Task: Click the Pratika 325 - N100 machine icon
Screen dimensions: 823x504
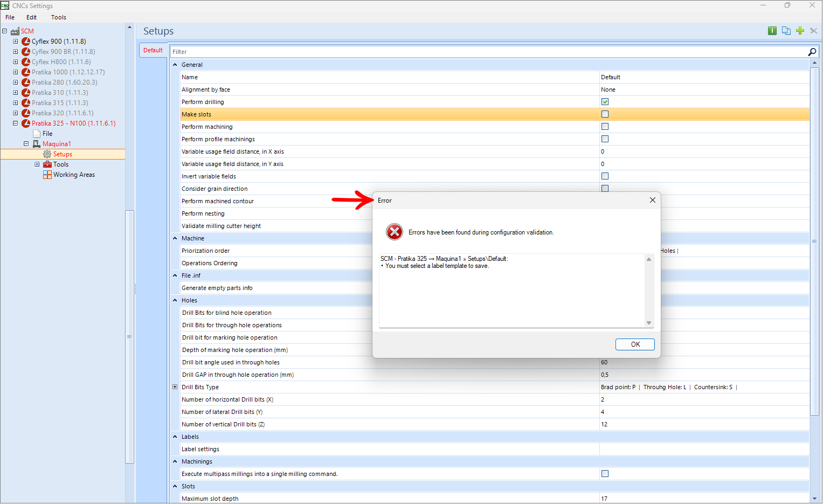Action: coord(26,123)
